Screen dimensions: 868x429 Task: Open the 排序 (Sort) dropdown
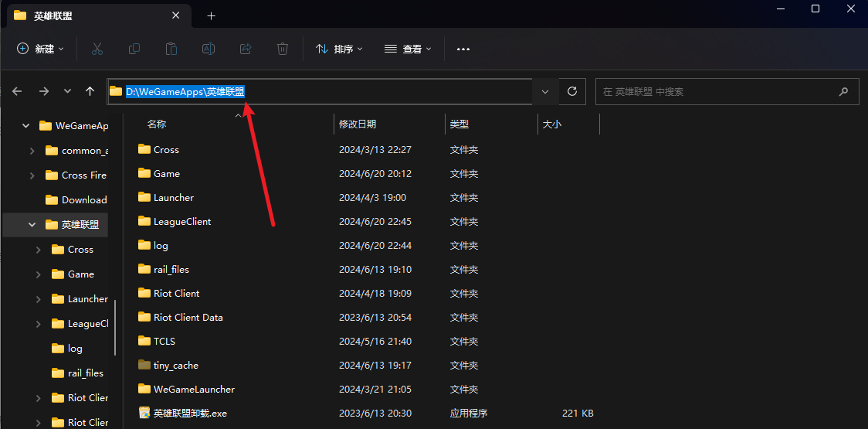pos(339,49)
